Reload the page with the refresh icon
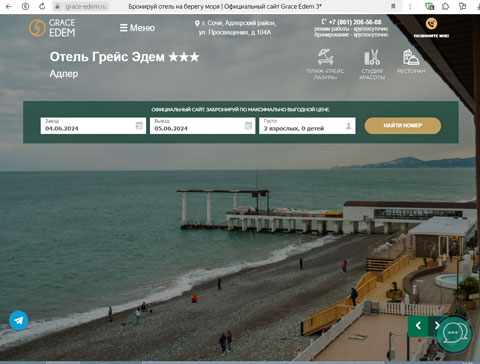Image resolution: width=480 pixels, height=364 pixels. click(x=42, y=6)
